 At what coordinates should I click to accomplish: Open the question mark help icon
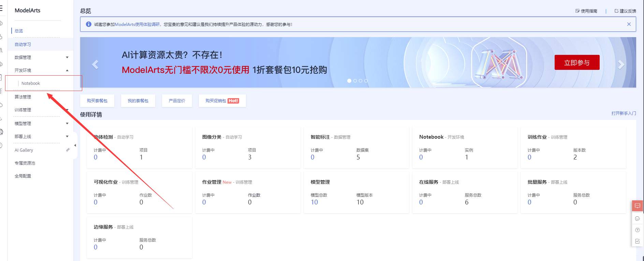click(x=637, y=230)
